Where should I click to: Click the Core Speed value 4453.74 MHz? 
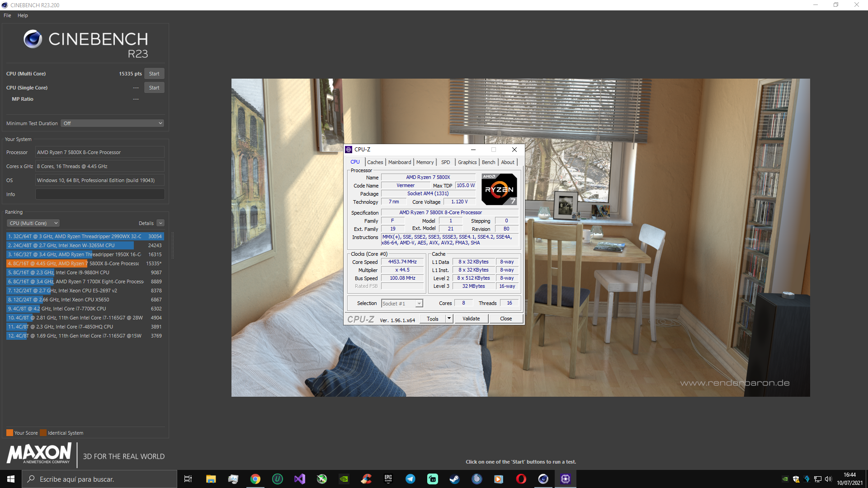point(402,262)
